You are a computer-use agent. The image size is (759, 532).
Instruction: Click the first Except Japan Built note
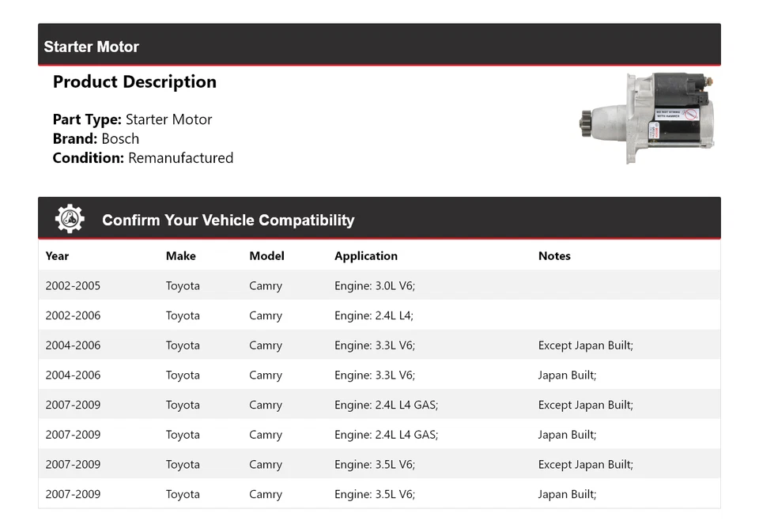[x=585, y=345]
